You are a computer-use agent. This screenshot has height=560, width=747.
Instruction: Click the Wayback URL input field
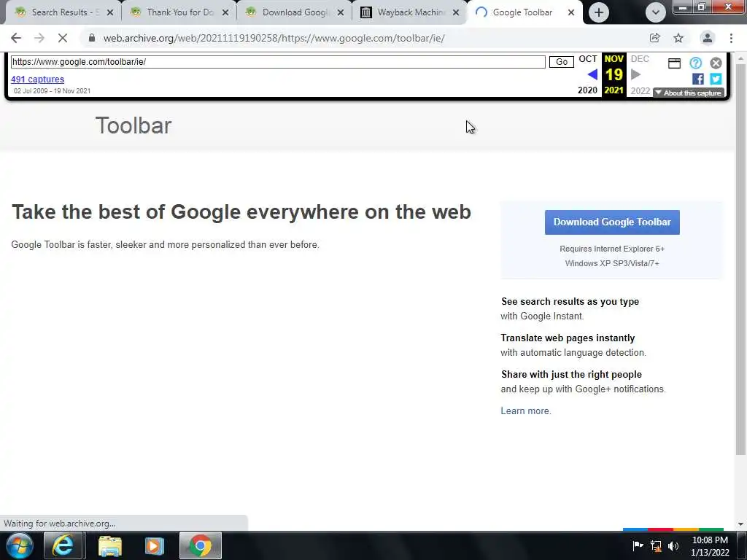(x=278, y=62)
